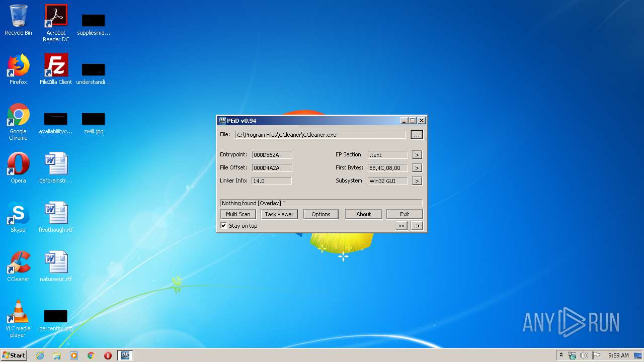Click the About button
Screen dimensions: 644x362
click(364, 214)
